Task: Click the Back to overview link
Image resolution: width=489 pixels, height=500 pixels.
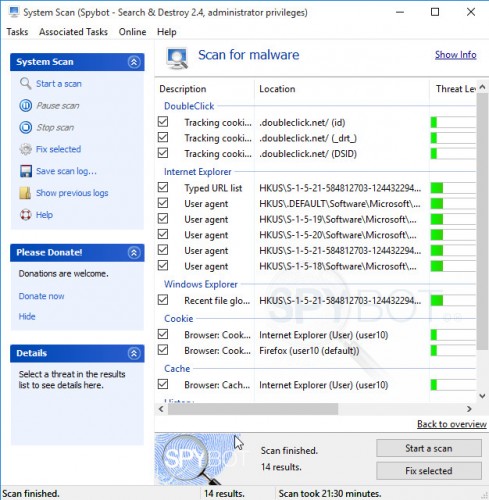Action: tap(452, 424)
